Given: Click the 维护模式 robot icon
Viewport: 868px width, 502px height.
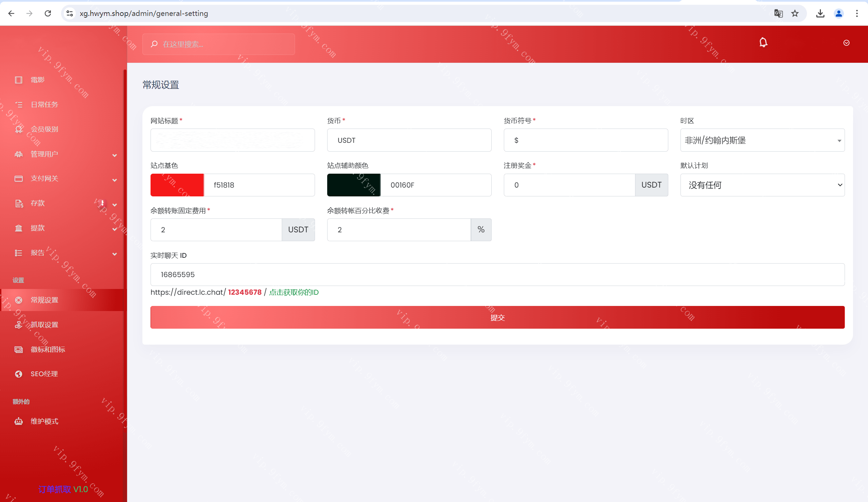Looking at the screenshot, I should pos(19,421).
